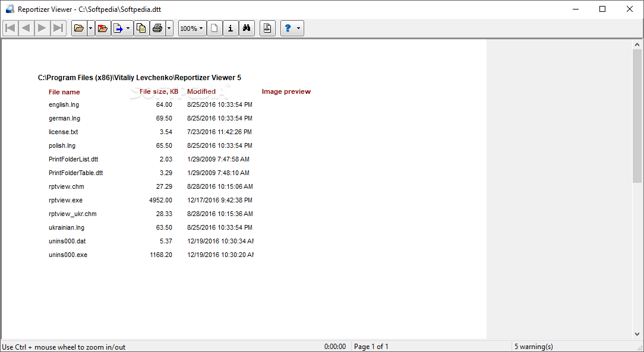The image size is (644, 352).
Task: Maximize the Reportizer Viewer window
Action: [x=602, y=9]
